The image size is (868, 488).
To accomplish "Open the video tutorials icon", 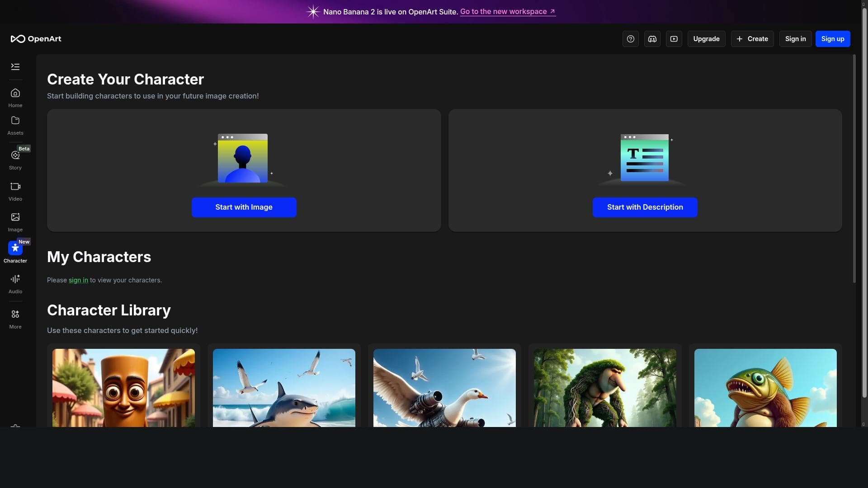I will (x=674, y=39).
